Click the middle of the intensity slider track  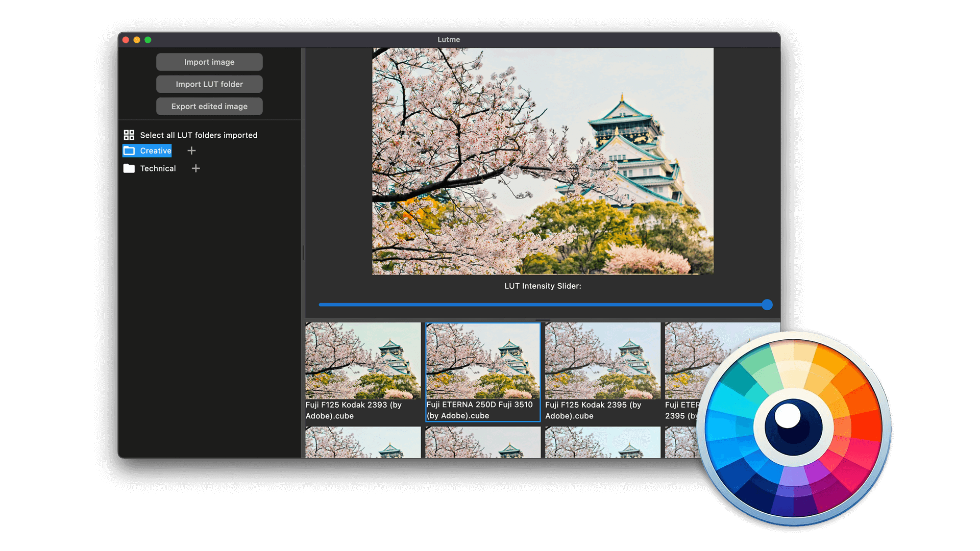tap(543, 305)
